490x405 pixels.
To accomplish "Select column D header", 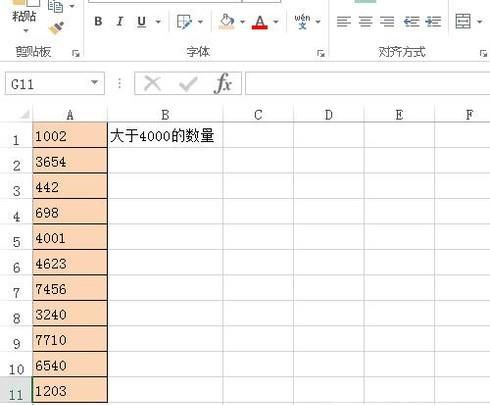I will pos(329,115).
